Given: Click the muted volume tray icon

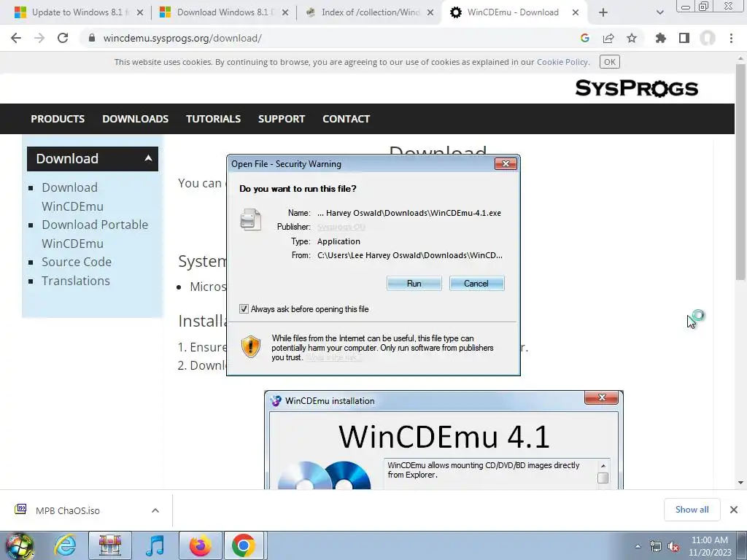Looking at the screenshot, I should (x=673, y=546).
